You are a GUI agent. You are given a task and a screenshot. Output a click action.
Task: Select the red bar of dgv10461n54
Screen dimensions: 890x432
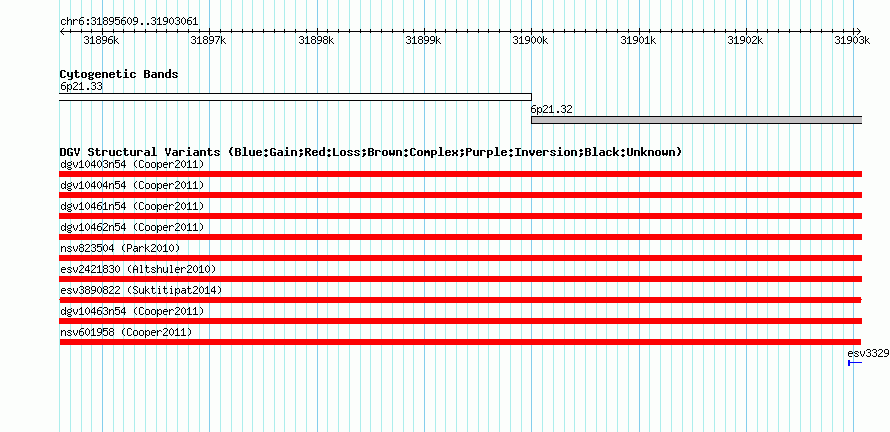[x=461, y=216]
